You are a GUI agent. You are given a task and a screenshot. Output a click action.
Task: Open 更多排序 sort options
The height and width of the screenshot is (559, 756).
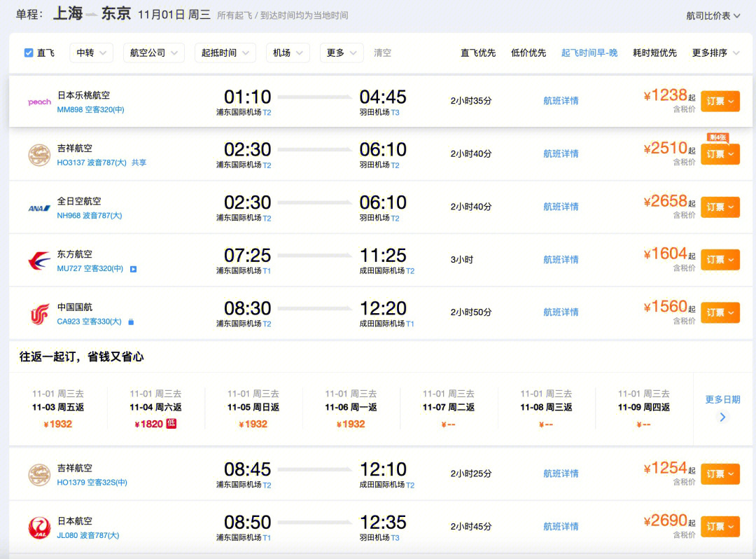715,53
